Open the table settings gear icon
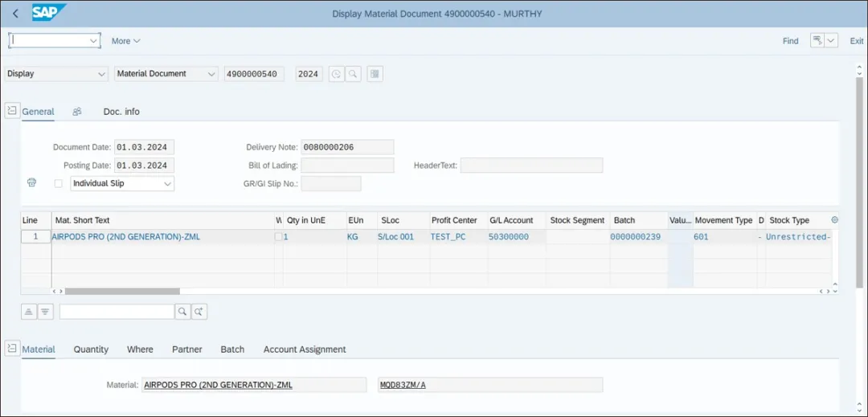Screen dimensions: 868x417 click(x=835, y=219)
